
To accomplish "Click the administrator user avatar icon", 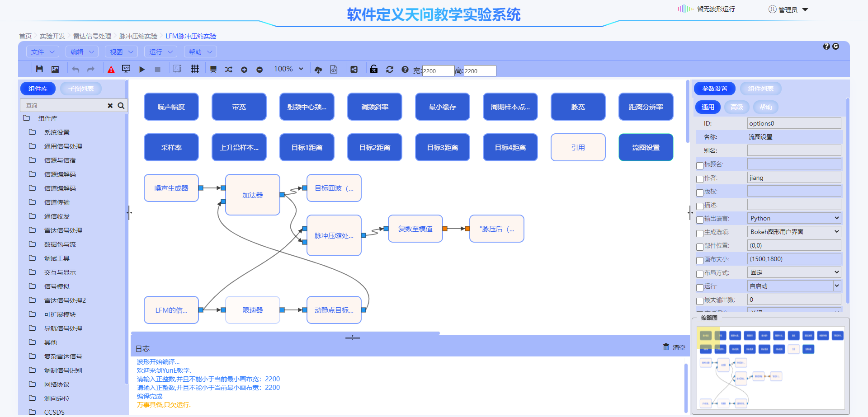I will (x=773, y=9).
